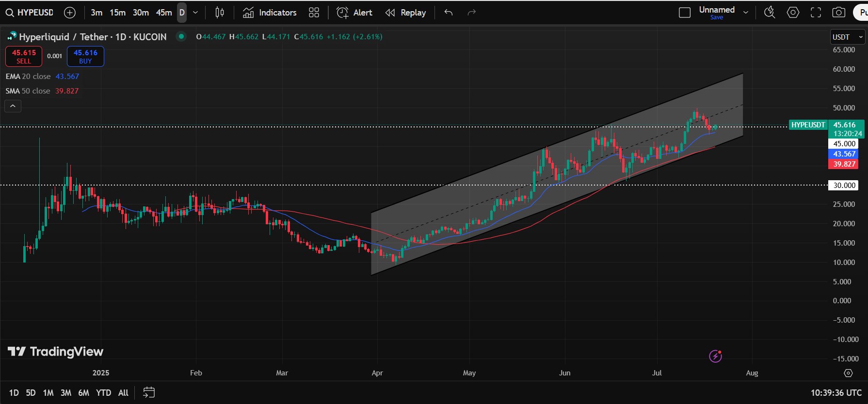
Task: Take a chart snapshot with camera icon
Action: (x=839, y=13)
